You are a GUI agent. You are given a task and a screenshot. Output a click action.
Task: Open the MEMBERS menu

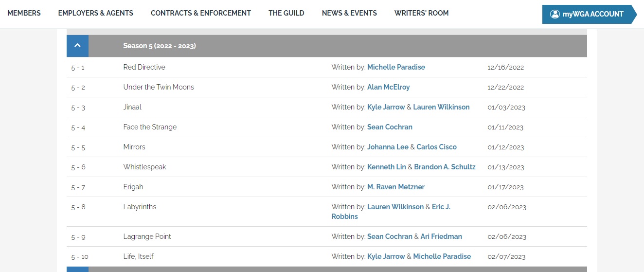(x=24, y=13)
